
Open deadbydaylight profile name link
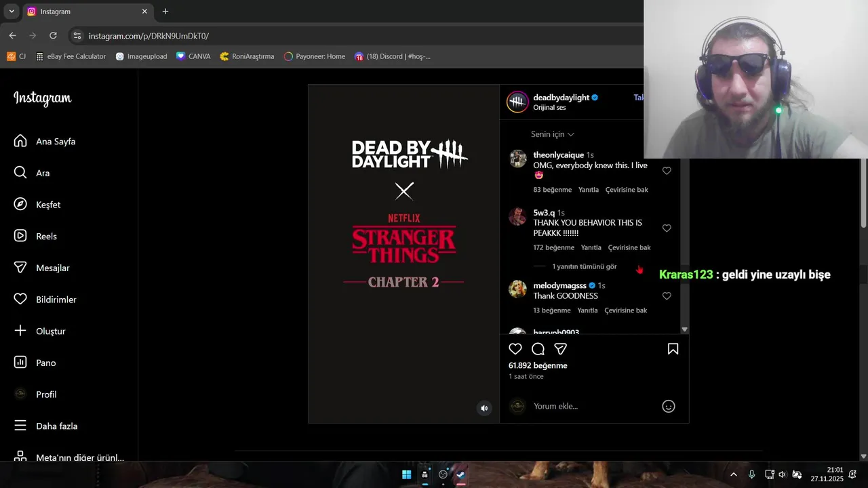[561, 98]
